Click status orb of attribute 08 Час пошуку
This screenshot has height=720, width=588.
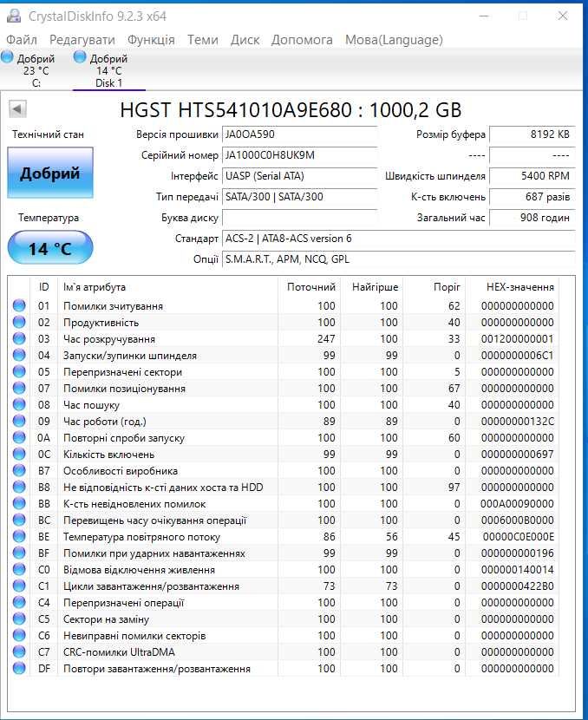point(19,404)
